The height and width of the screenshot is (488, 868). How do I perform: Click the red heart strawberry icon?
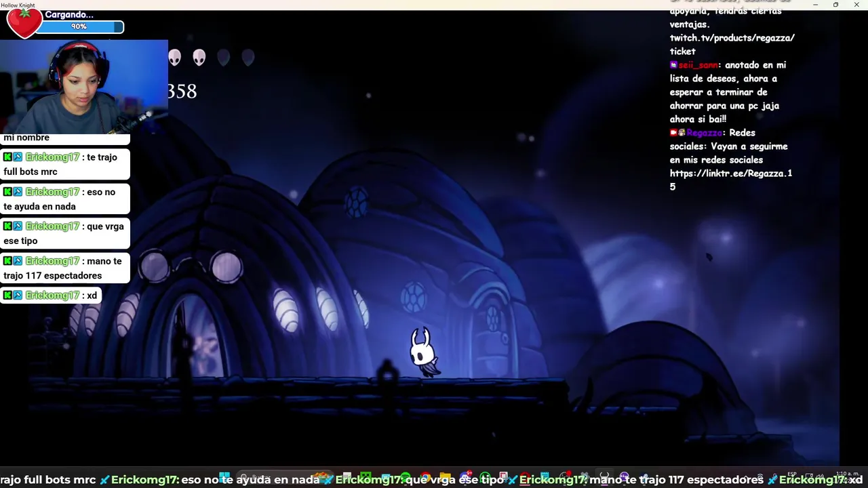(24, 24)
